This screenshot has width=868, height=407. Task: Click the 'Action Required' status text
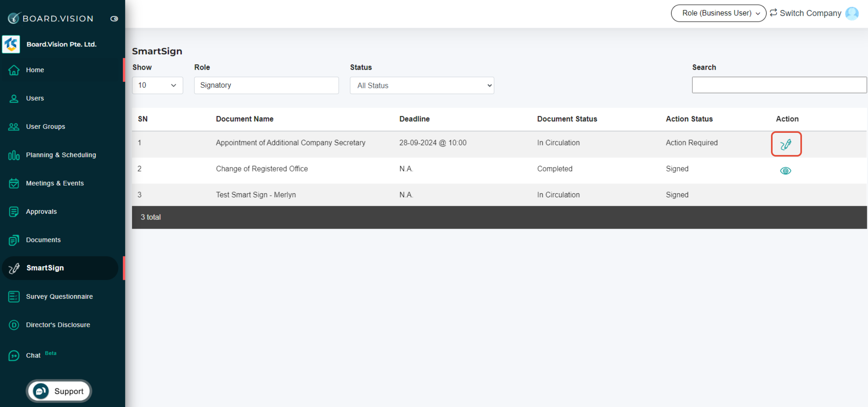pos(692,143)
